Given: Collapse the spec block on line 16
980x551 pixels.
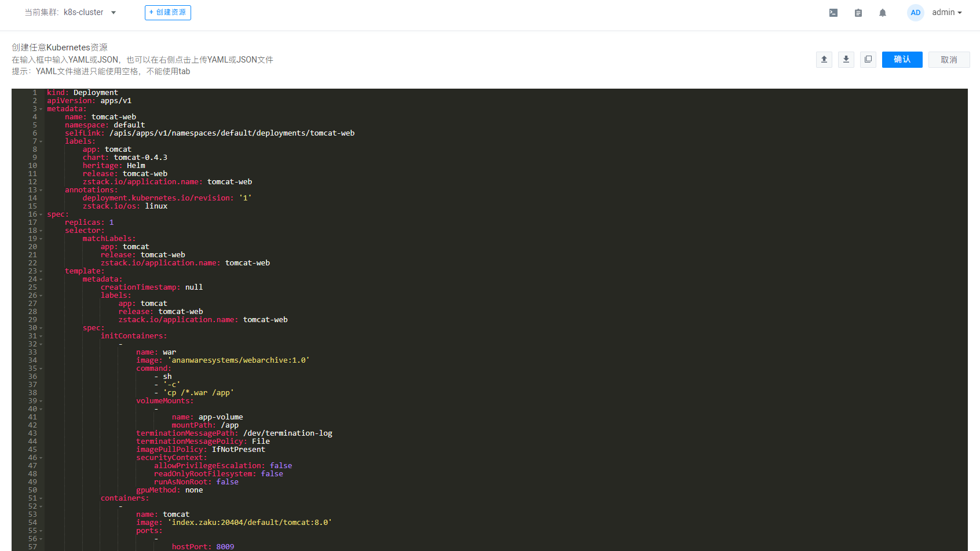Looking at the screenshot, I should click(40, 214).
